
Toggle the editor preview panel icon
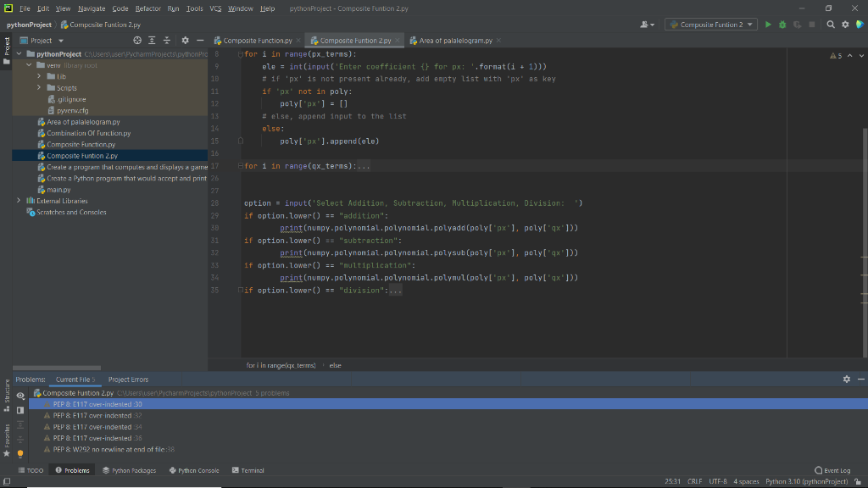pyautogui.click(x=21, y=411)
